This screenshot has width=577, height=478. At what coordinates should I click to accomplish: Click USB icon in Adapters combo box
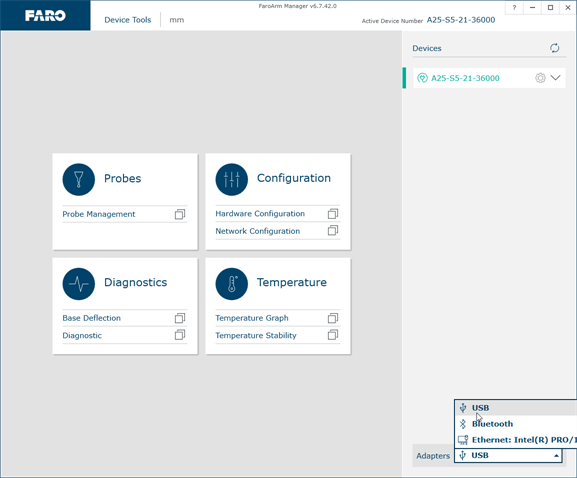point(463,456)
